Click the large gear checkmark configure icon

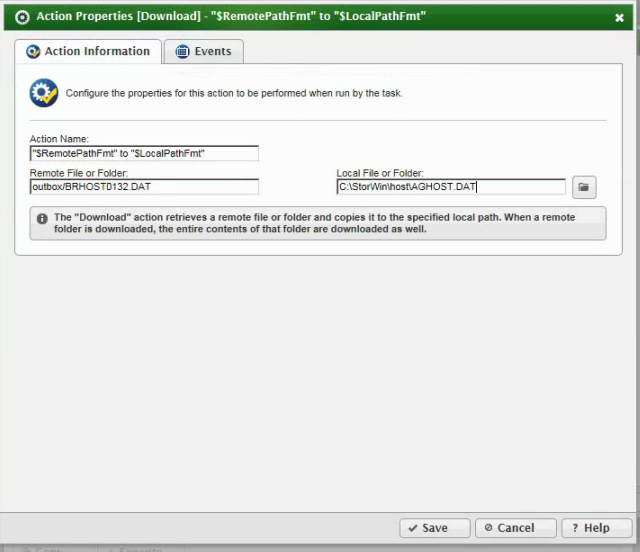pyautogui.click(x=44, y=93)
